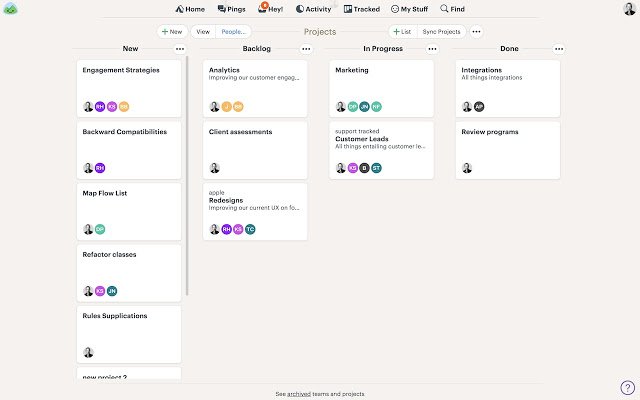Click the Sync Projects button
Viewport: 640px width, 400px height.
(441, 31)
